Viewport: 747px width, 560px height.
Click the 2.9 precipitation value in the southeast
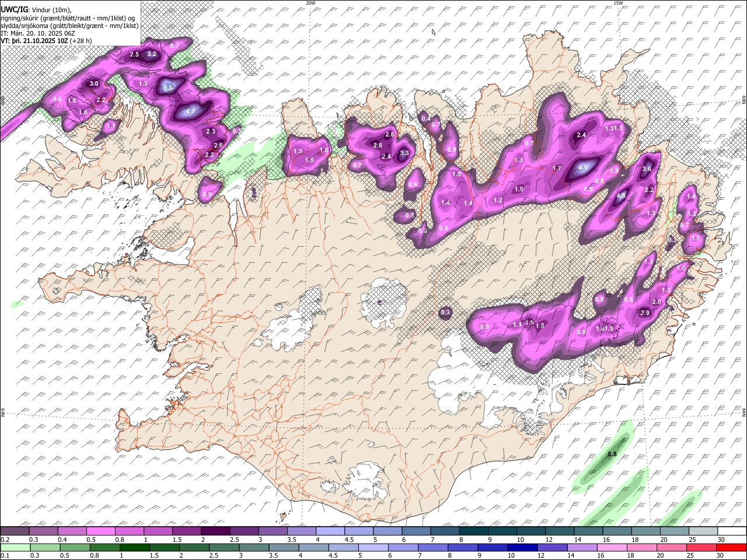coord(645,313)
